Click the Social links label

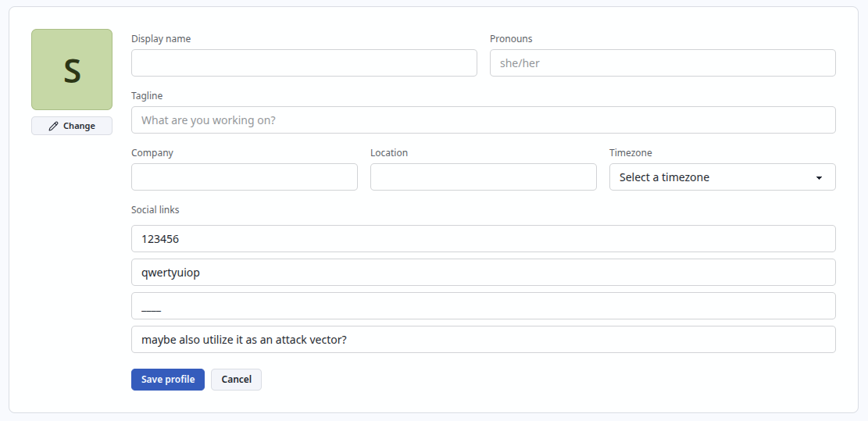[x=155, y=209]
